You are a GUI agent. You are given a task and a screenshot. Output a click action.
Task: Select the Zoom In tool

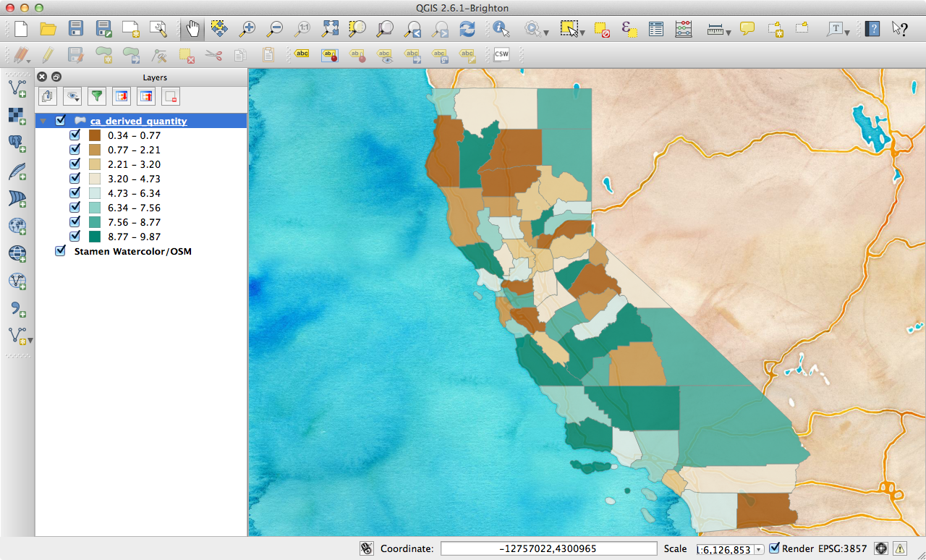tap(247, 29)
